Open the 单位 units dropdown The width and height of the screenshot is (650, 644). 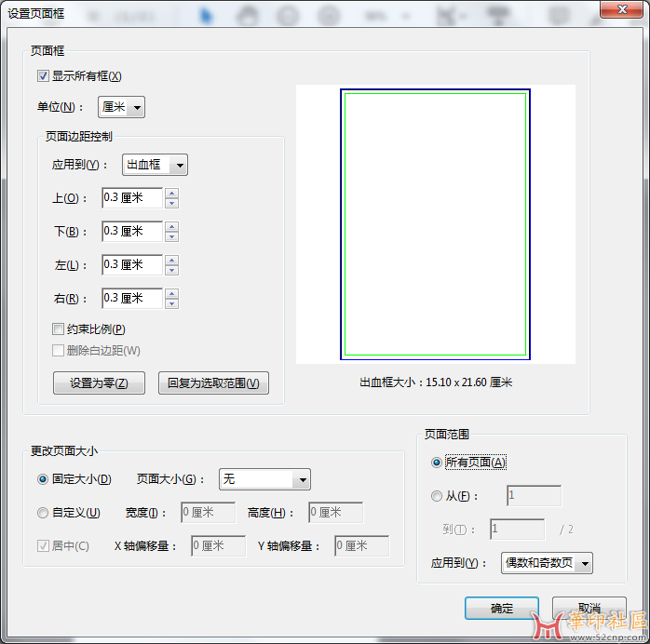click(x=121, y=107)
